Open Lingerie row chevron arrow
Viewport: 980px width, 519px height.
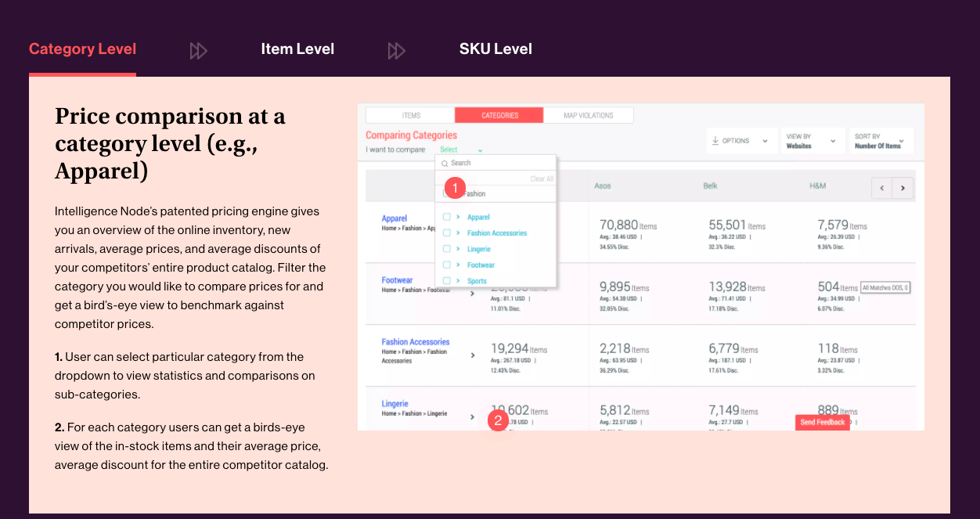pos(472,417)
